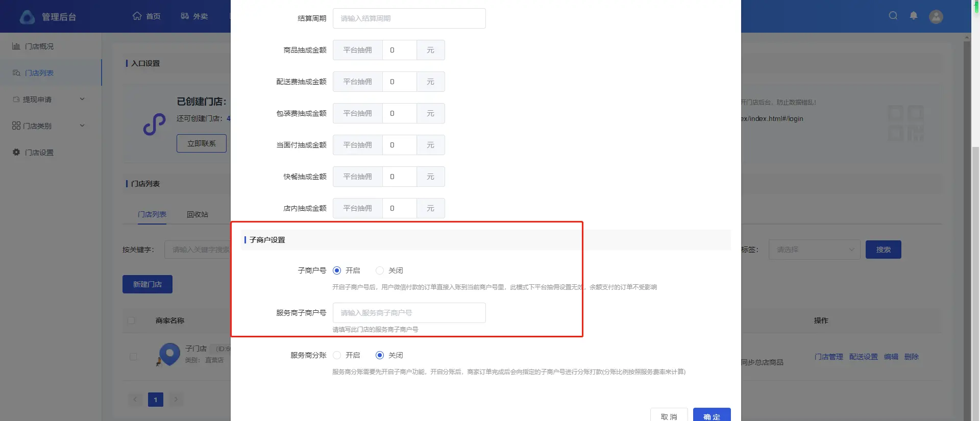Image resolution: width=980 pixels, height=421 pixels.
Task: Click the 门店设置 gear icon
Action: (16, 152)
